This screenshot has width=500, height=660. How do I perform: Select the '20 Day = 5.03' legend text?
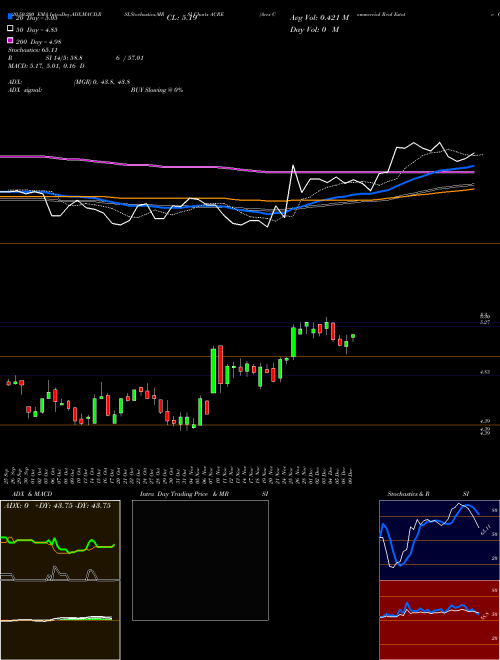point(35,18)
